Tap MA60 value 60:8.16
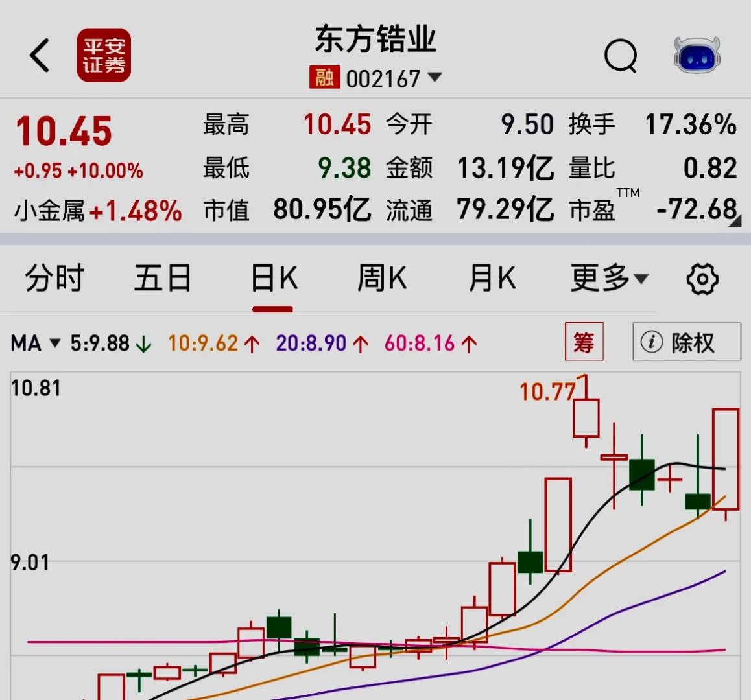 coord(420,344)
